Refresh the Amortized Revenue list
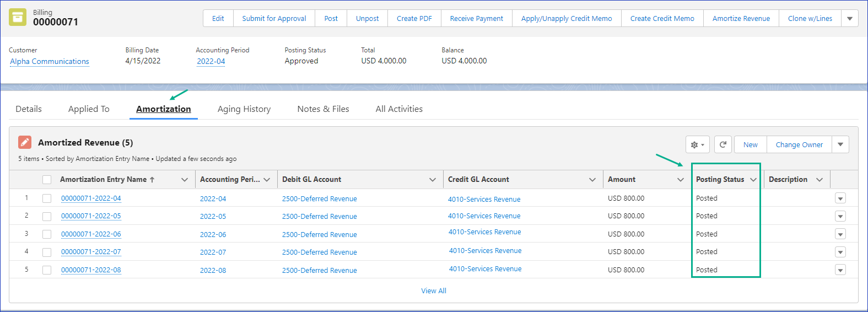Screen dimensions: 868x312 (723, 144)
